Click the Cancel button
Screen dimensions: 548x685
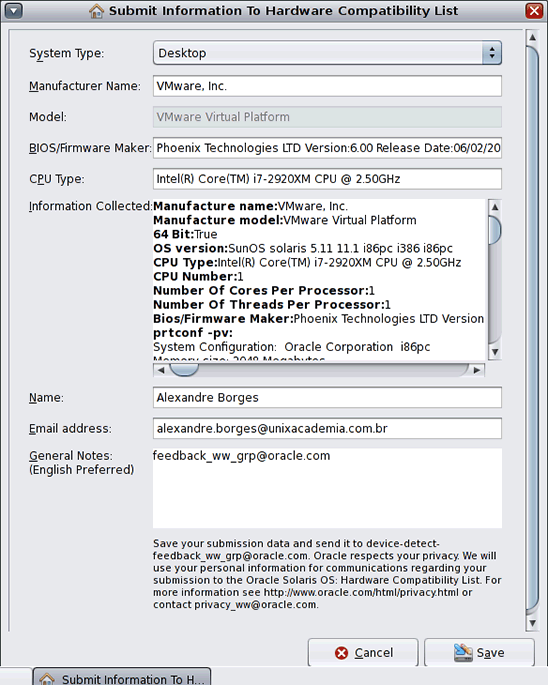[x=363, y=652]
